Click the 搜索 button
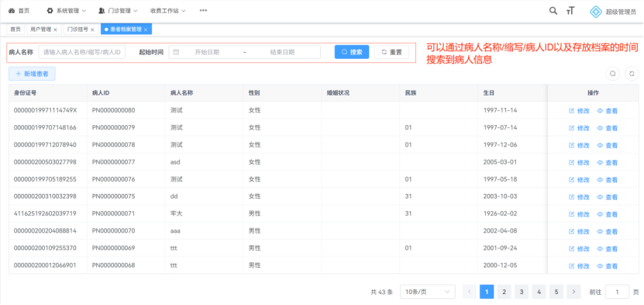This screenshot has height=305, width=644. pos(352,52)
